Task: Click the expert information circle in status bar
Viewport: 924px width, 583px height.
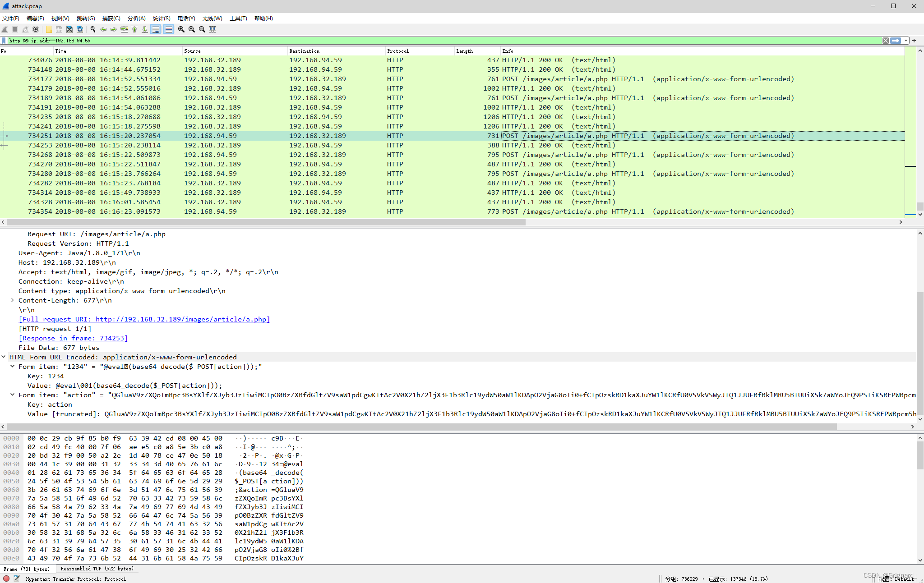Action: click(x=6, y=578)
